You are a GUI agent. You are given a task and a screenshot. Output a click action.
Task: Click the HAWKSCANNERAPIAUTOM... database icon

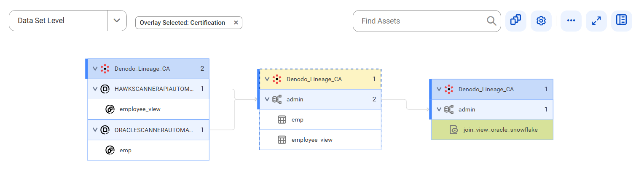click(x=105, y=89)
